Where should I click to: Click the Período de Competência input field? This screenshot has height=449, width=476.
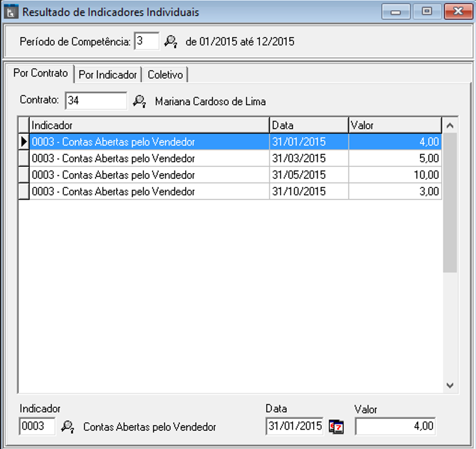(146, 42)
